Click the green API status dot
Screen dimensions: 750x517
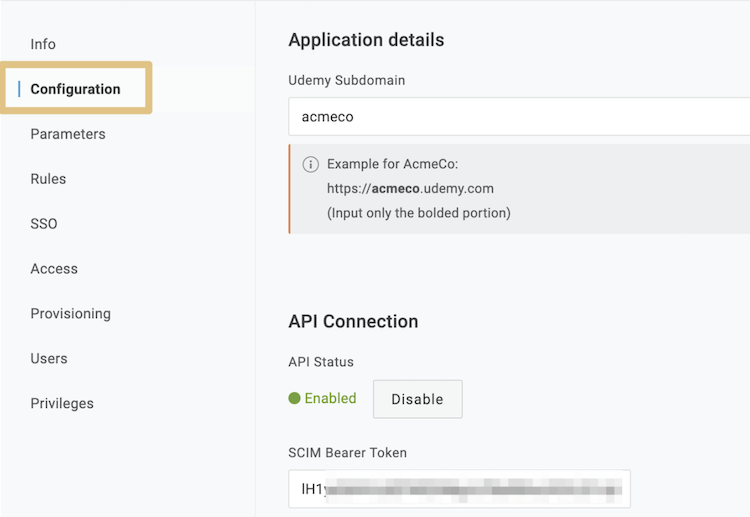click(x=294, y=398)
